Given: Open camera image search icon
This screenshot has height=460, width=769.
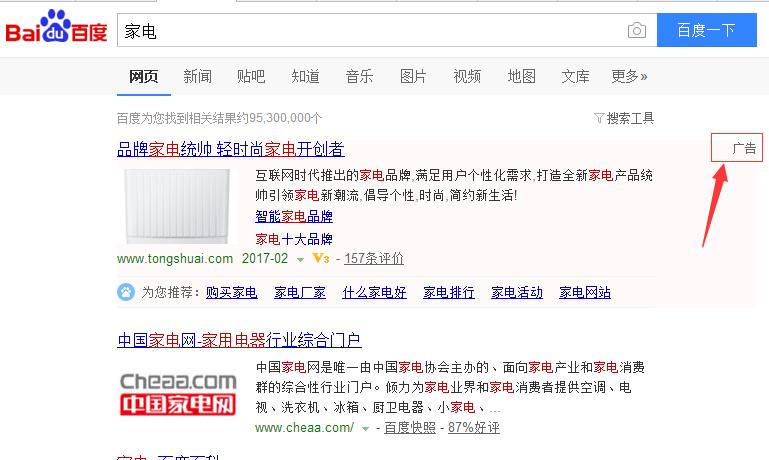Looking at the screenshot, I should (637, 30).
